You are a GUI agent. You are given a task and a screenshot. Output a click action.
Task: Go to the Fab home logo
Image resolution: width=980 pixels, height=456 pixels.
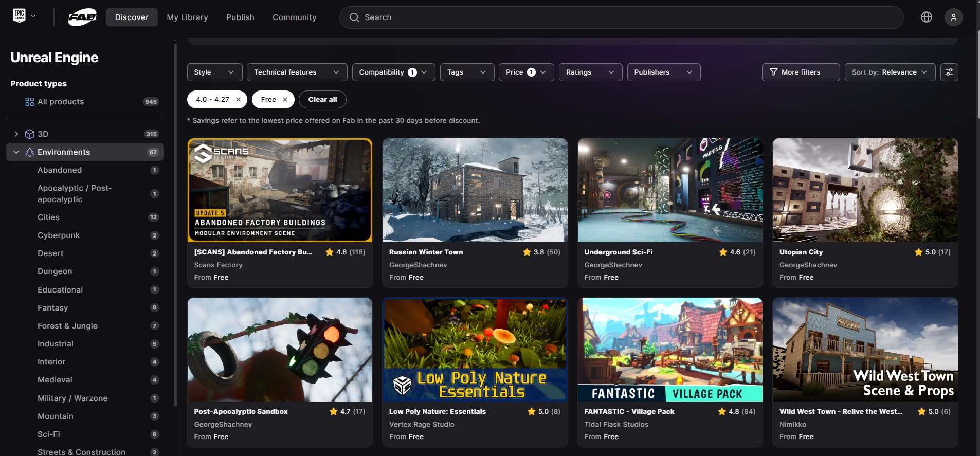click(82, 17)
